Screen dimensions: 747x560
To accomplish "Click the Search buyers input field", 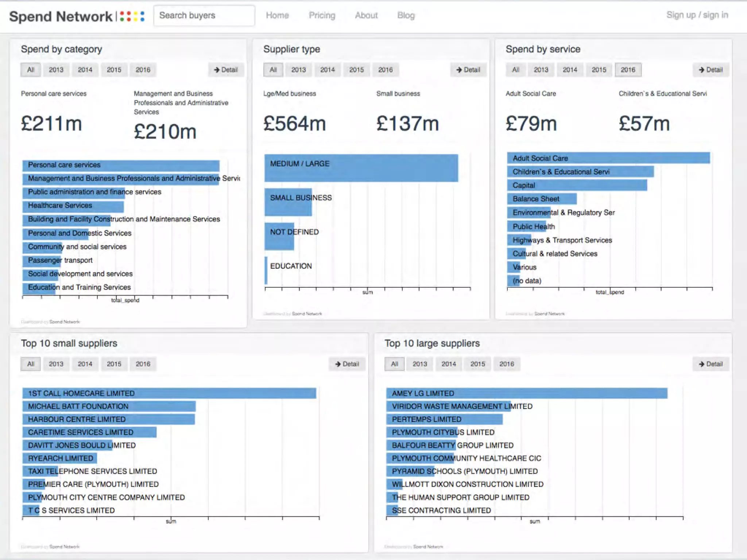I will tap(204, 15).
